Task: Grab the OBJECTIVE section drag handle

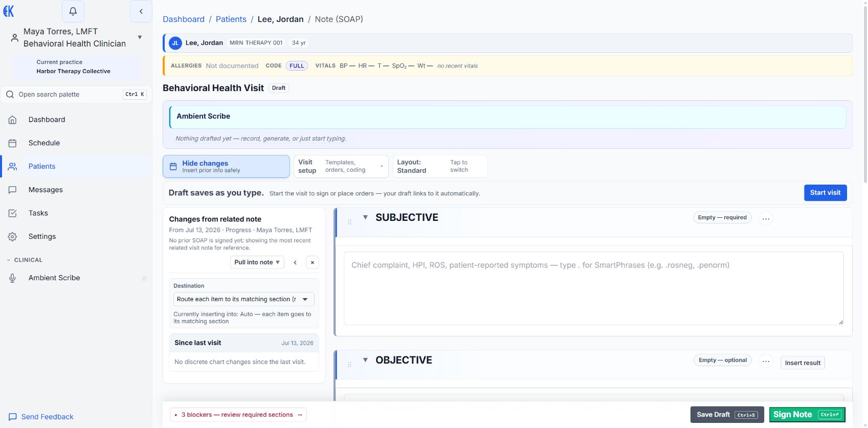Action: click(350, 365)
